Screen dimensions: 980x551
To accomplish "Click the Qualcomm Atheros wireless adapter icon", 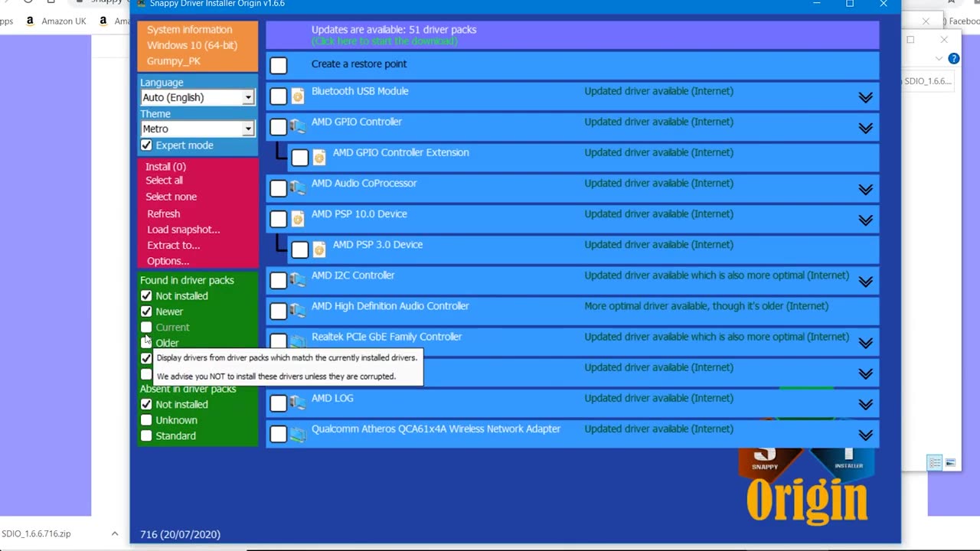I will [x=298, y=434].
